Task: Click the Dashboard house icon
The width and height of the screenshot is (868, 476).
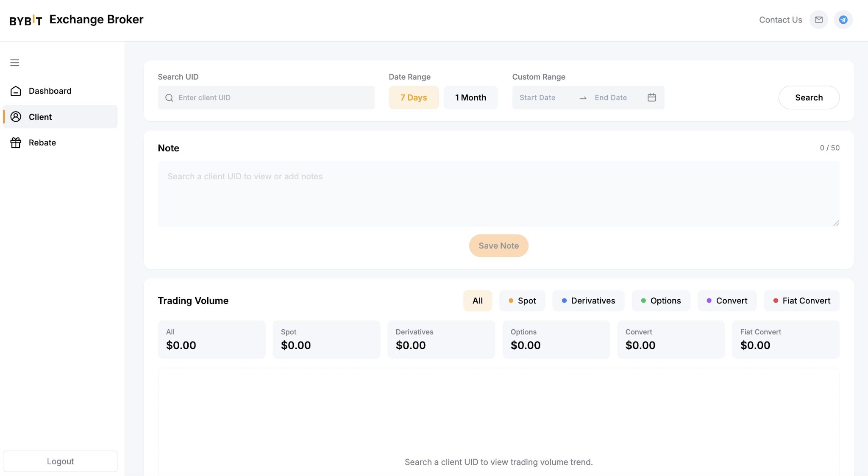Action: pyautogui.click(x=16, y=91)
